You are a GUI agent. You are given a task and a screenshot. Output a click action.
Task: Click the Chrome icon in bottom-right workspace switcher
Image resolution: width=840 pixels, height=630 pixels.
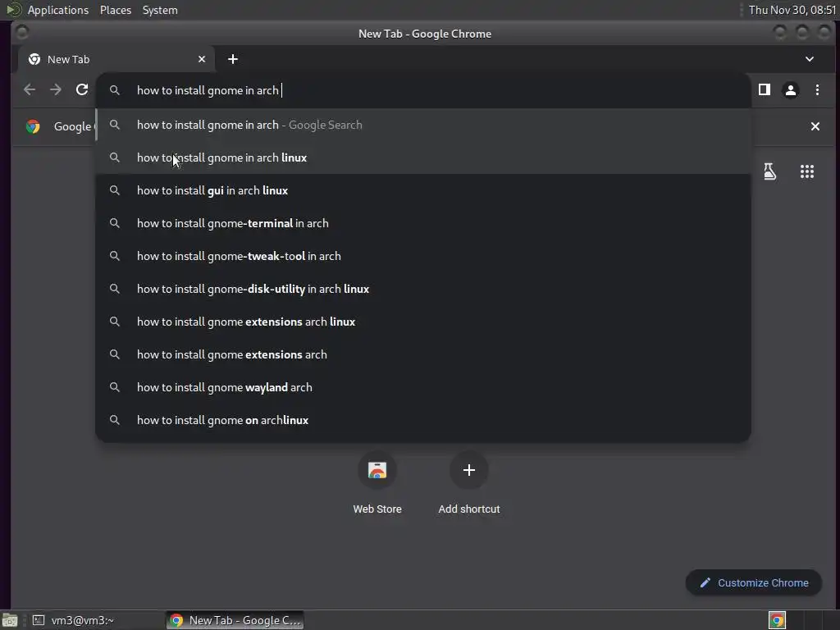point(777,620)
